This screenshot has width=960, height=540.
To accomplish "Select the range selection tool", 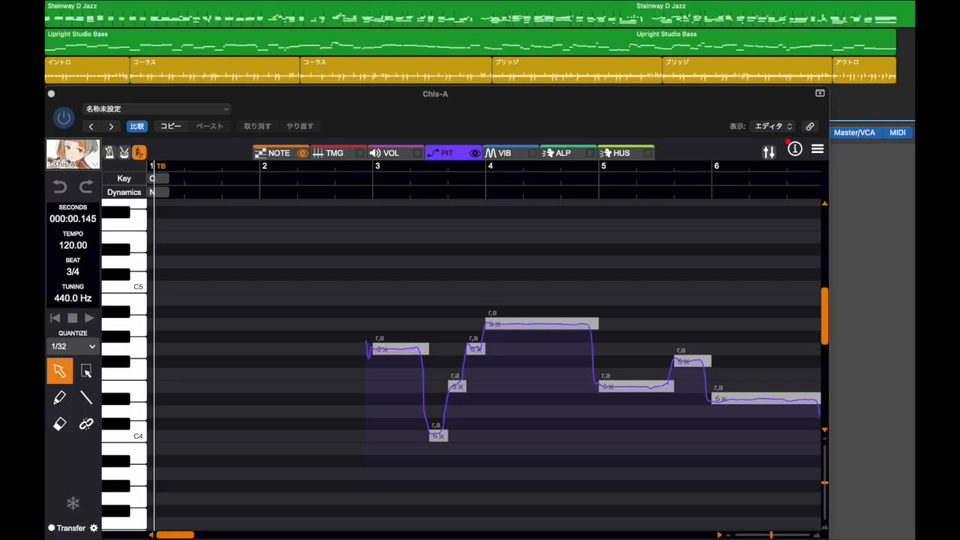I will pos(86,371).
